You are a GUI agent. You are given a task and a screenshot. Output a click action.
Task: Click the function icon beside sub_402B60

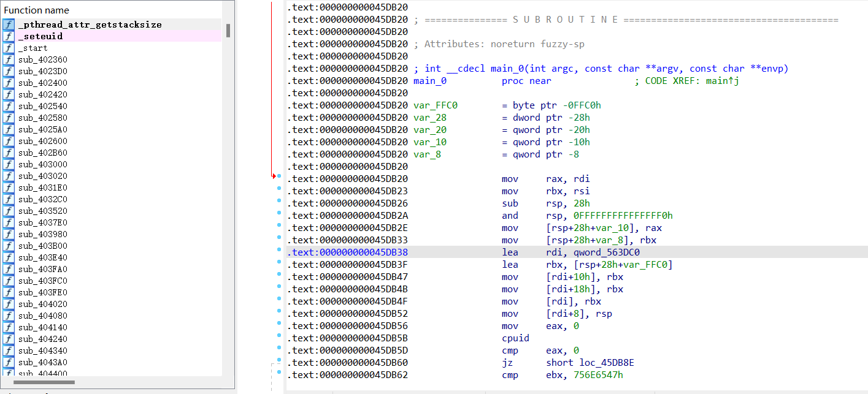coord(9,153)
